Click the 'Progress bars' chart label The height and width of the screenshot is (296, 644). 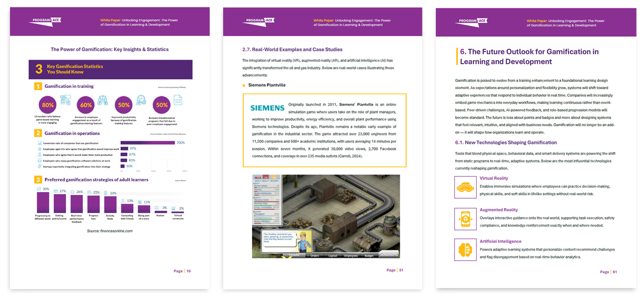[93, 217]
